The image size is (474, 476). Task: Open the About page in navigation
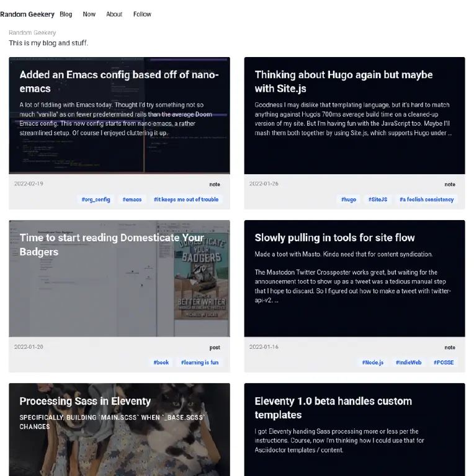[114, 14]
